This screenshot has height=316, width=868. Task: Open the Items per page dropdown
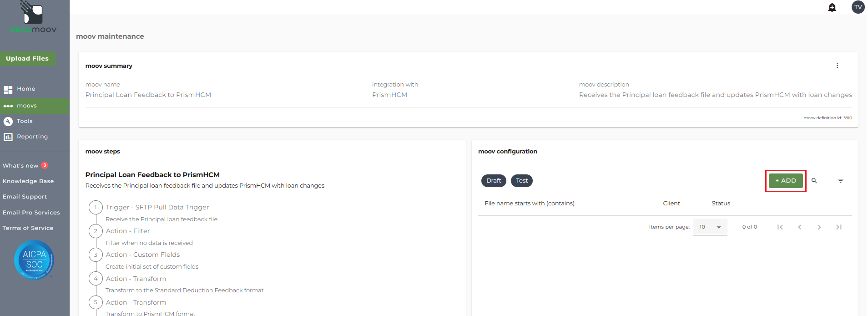[710, 227]
